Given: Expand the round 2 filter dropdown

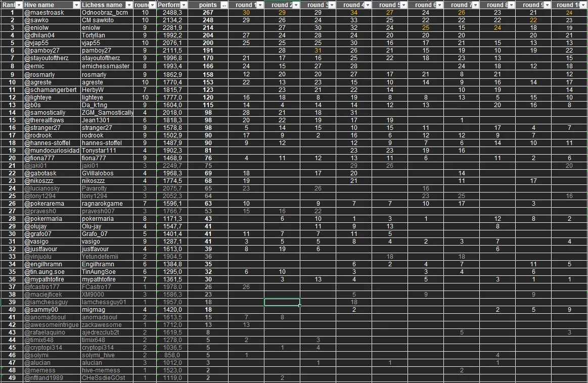Looking at the screenshot, I should coord(296,5).
